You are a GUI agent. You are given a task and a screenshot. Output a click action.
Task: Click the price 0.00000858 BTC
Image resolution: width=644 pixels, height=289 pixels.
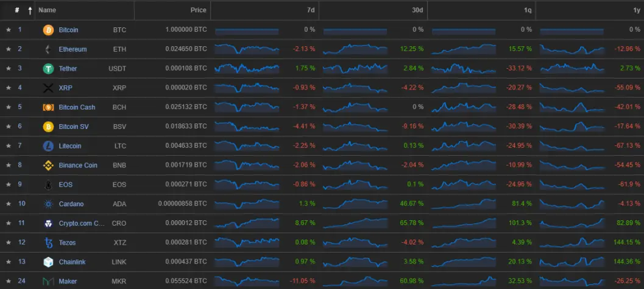(182, 203)
